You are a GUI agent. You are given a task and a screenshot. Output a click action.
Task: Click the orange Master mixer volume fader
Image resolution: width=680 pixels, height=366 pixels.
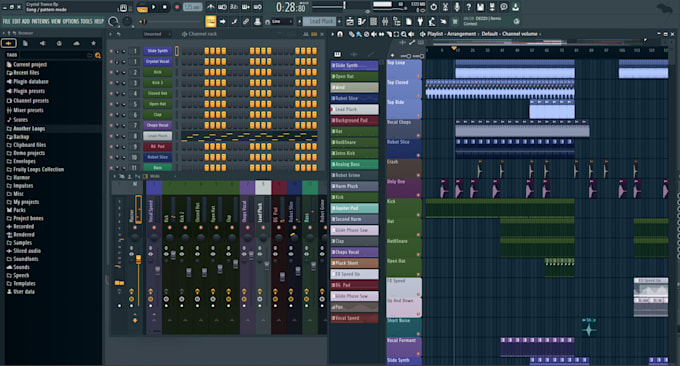[138, 260]
